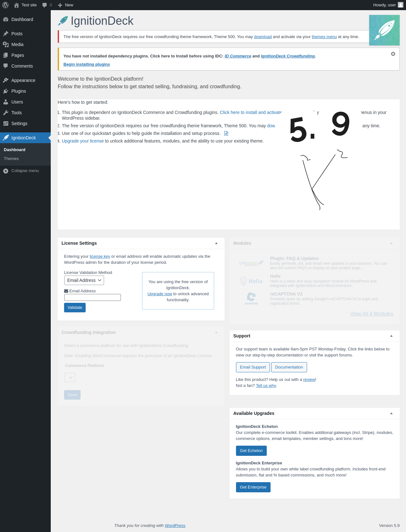This screenshot has height=532, width=406.
Task: Click the 'Plugin: FAQ & Updates' title
Action: coord(294,258)
